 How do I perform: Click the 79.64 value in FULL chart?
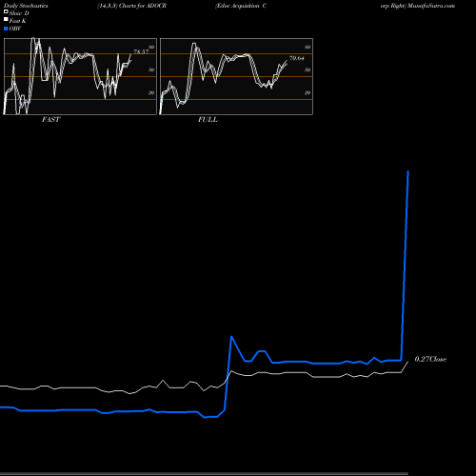click(297, 58)
